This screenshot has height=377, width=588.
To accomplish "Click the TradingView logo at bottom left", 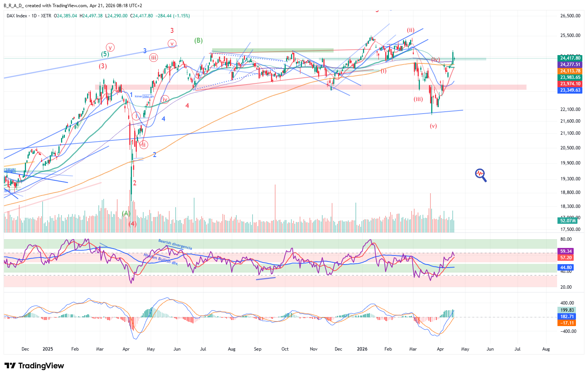I will coord(34,366).
